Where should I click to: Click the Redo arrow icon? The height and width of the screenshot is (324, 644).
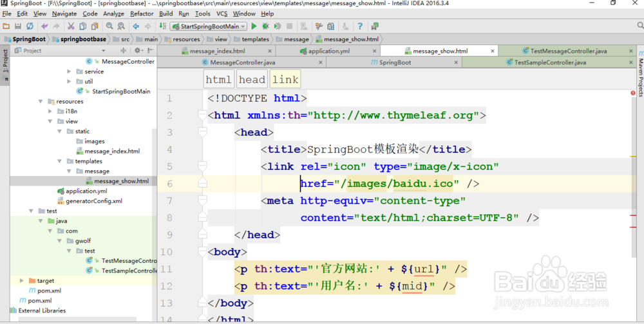pyautogui.click(x=56, y=26)
